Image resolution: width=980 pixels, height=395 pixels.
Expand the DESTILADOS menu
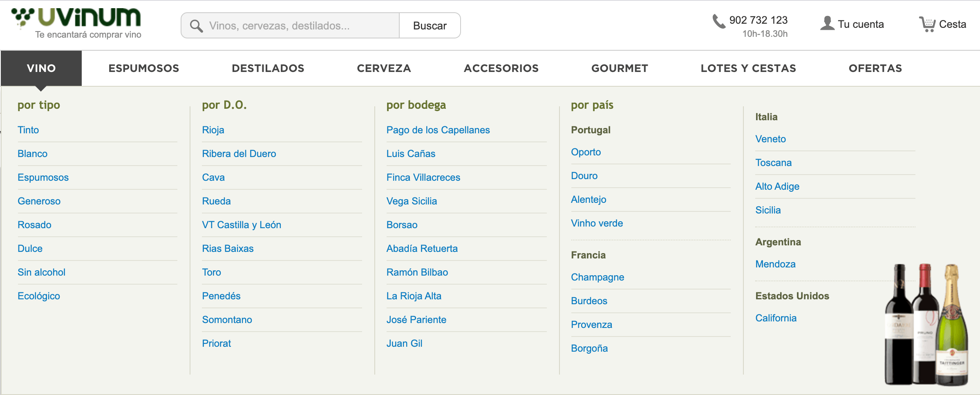pos(268,68)
